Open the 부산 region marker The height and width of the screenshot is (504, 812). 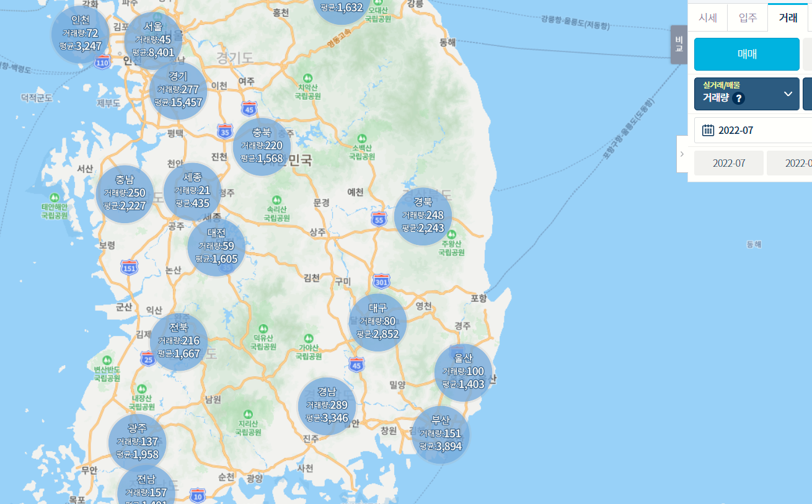441,433
